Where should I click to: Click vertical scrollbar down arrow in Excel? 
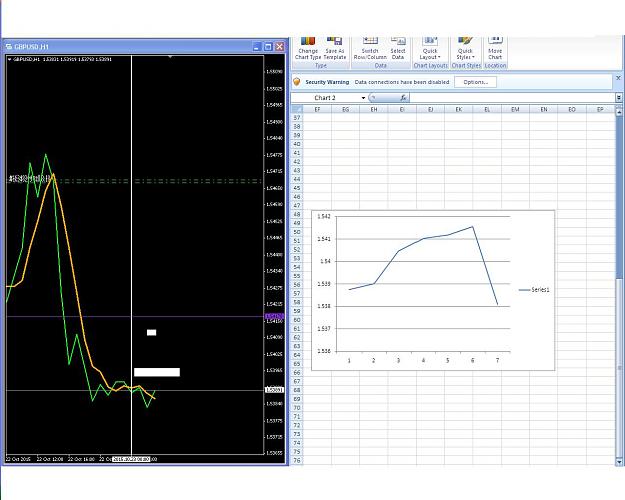(619, 462)
